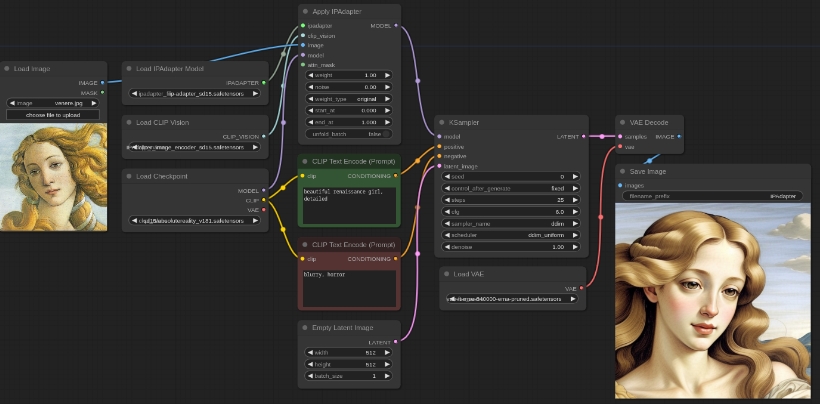Image resolution: width=820 pixels, height=404 pixels.
Task: Click the Empty Latent Image node's collapse dot
Action: point(305,327)
